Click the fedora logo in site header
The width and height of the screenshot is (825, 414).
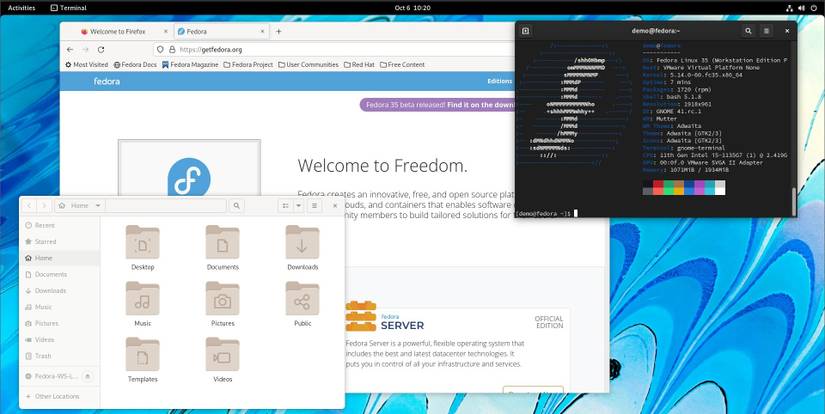[107, 82]
